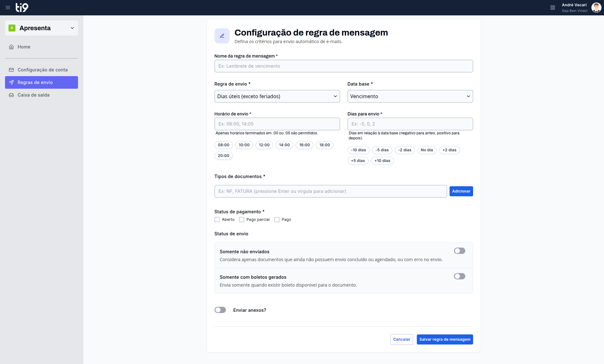The width and height of the screenshot is (604, 364).
Task: Focus the Dias para envio field
Action: click(x=410, y=124)
